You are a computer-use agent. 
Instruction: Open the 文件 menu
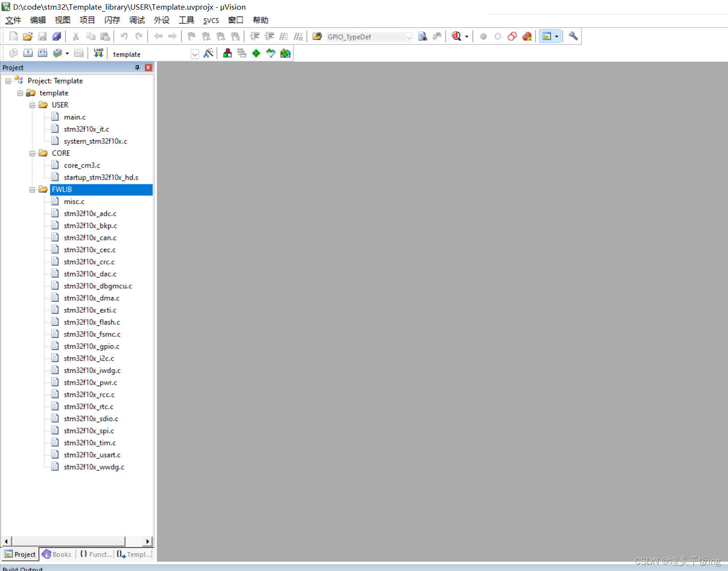pyautogui.click(x=13, y=20)
